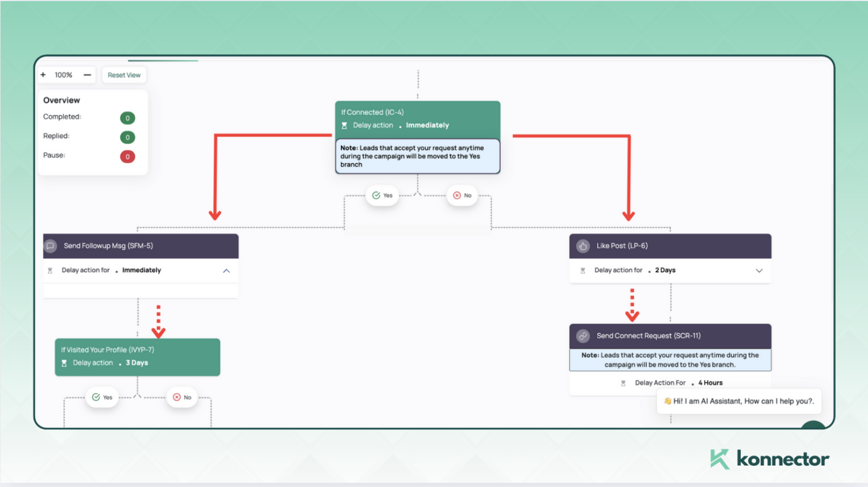
Task: Click the zoom in plus icon
Action: click(43, 75)
